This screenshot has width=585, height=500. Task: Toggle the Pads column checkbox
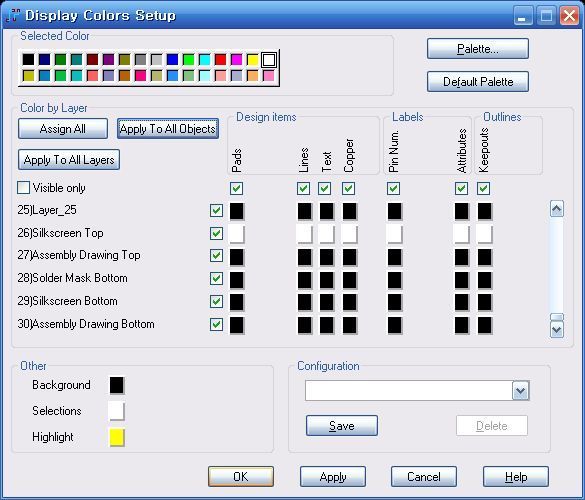[x=237, y=188]
